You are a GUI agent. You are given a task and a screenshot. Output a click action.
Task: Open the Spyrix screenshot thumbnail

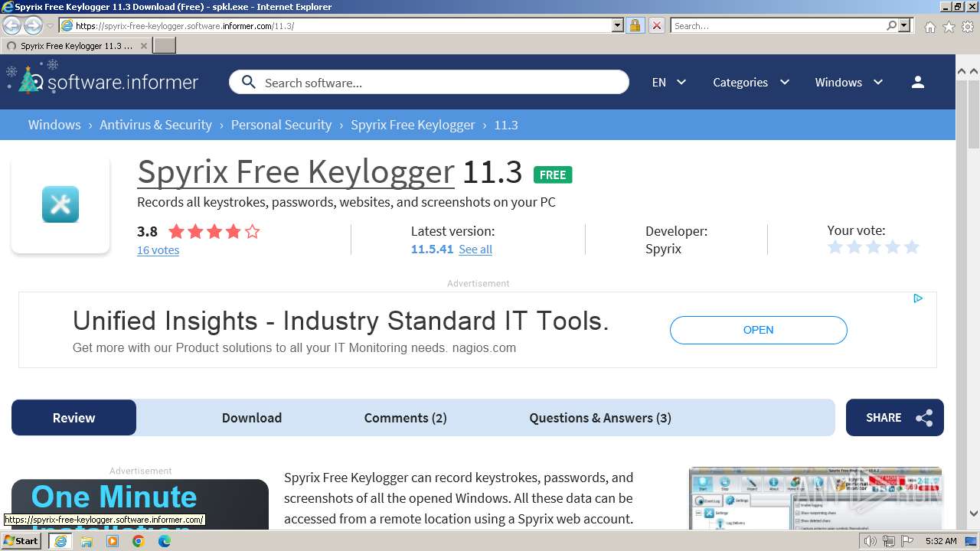[x=815, y=497]
